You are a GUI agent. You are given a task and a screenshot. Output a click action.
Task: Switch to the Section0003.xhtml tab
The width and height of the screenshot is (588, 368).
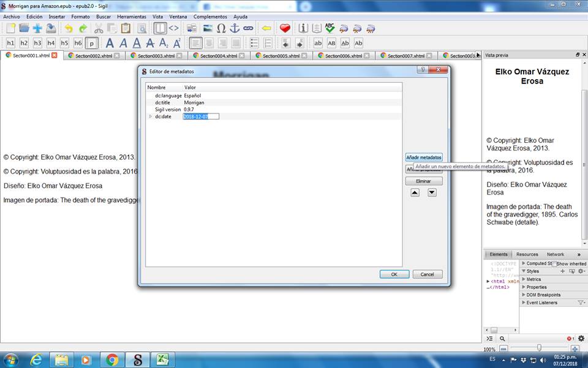(154, 56)
